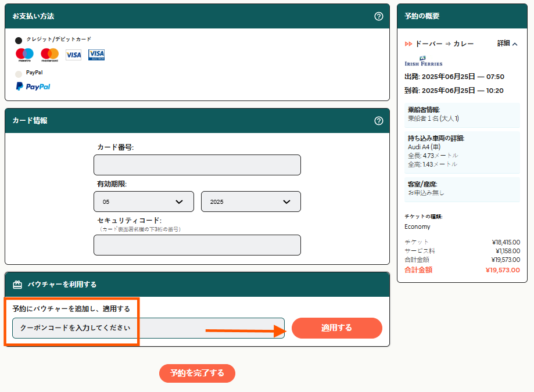Open the expiry month dropdown showing 05
Viewport: 534px width, 392px height.
pos(144,202)
